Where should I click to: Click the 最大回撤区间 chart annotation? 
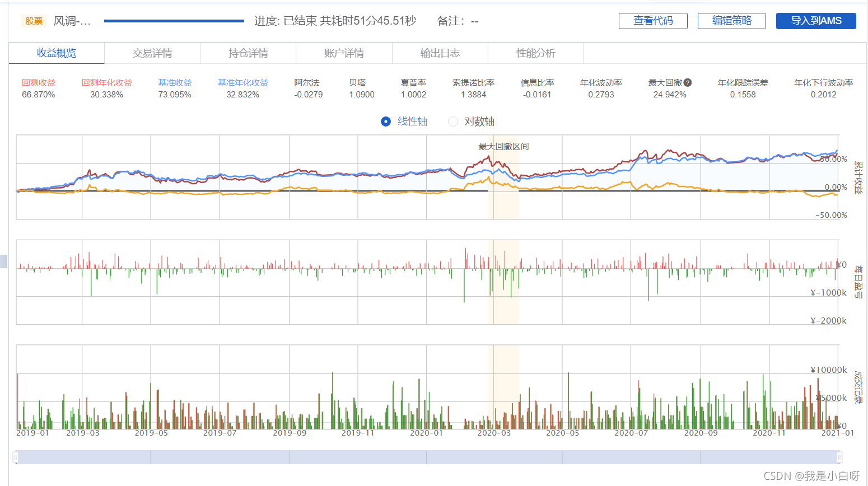[503, 146]
